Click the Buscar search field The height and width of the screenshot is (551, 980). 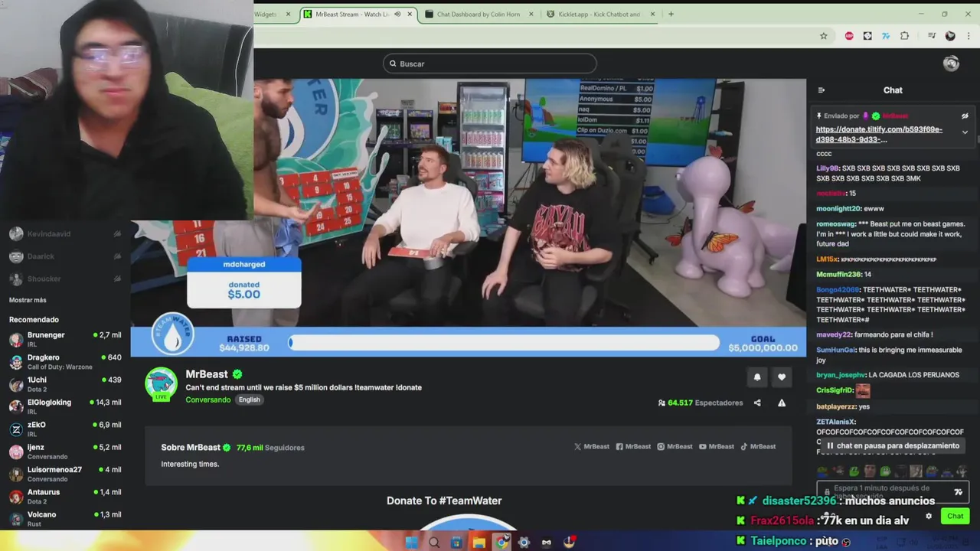(x=490, y=64)
